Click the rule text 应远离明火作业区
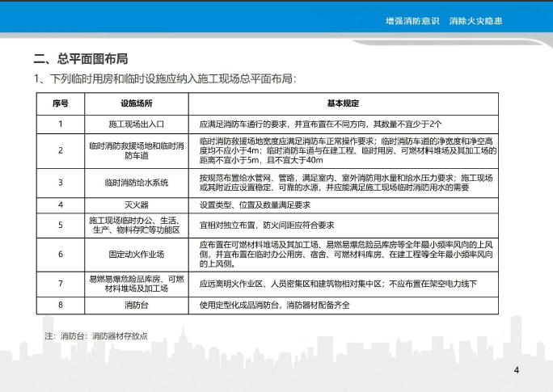 pos(337,284)
